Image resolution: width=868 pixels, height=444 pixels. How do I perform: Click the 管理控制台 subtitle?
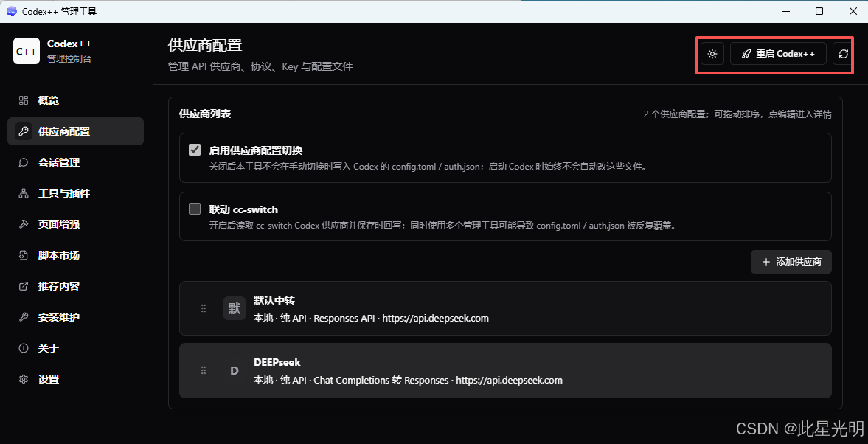(69, 59)
